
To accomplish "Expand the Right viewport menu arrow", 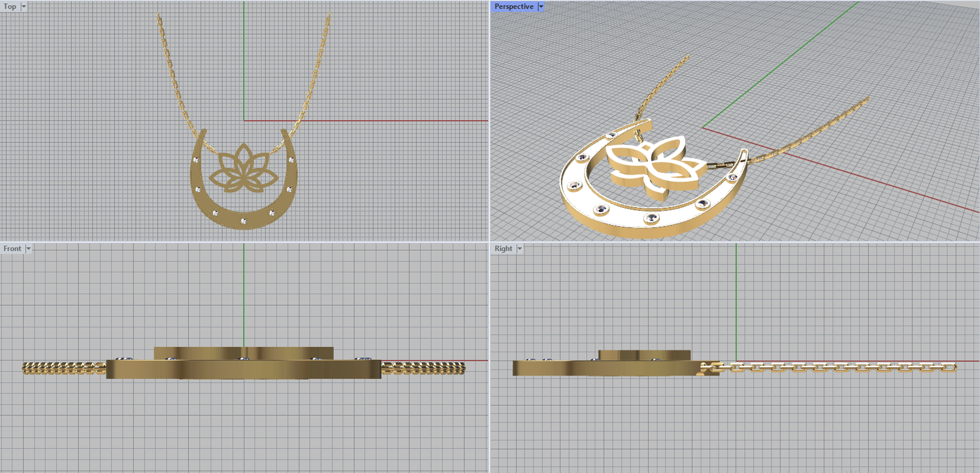I will tap(519, 248).
